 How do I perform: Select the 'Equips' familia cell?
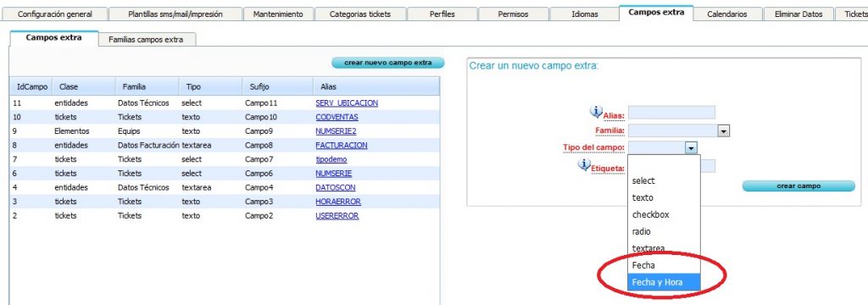click(129, 131)
